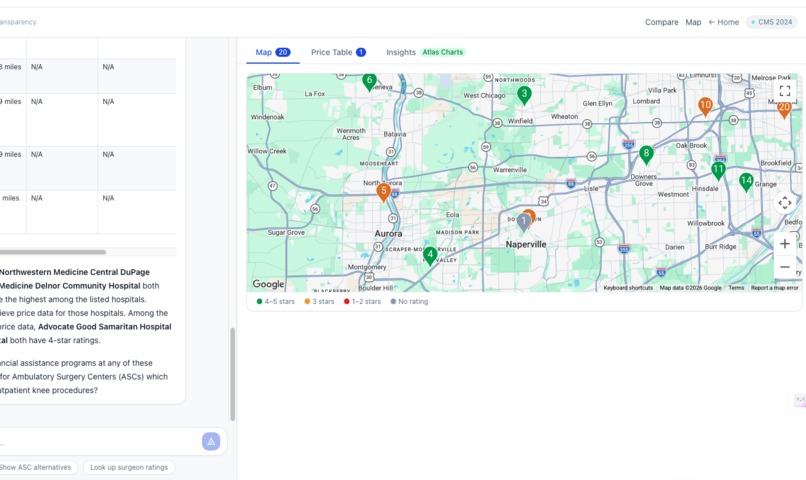Click the 1–2 stars legend entry
Image resolution: width=806 pixels, height=480 pixels.
pos(362,302)
